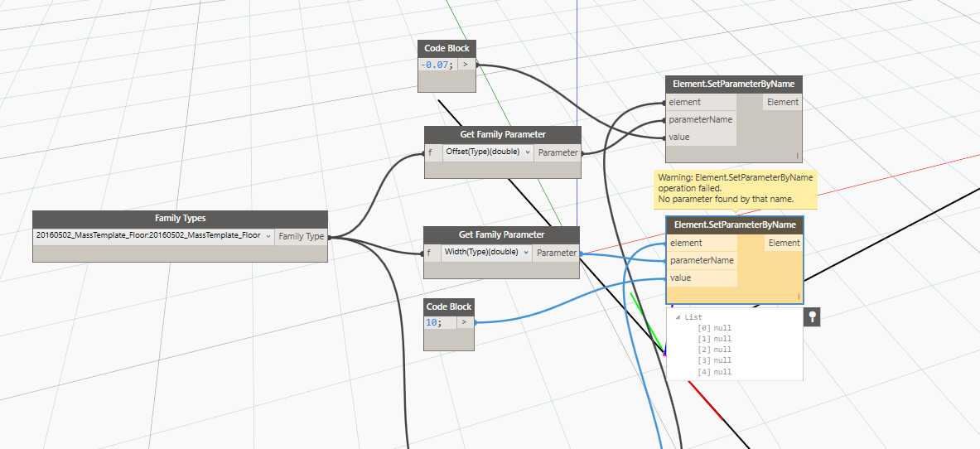The width and height of the screenshot is (980, 449).
Task: Click the Parameter output of Offset node
Action: [558, 152]
